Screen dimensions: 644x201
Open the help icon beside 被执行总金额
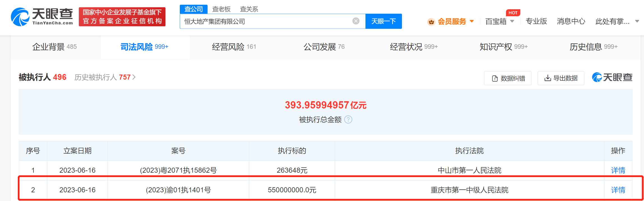point(348,120)
